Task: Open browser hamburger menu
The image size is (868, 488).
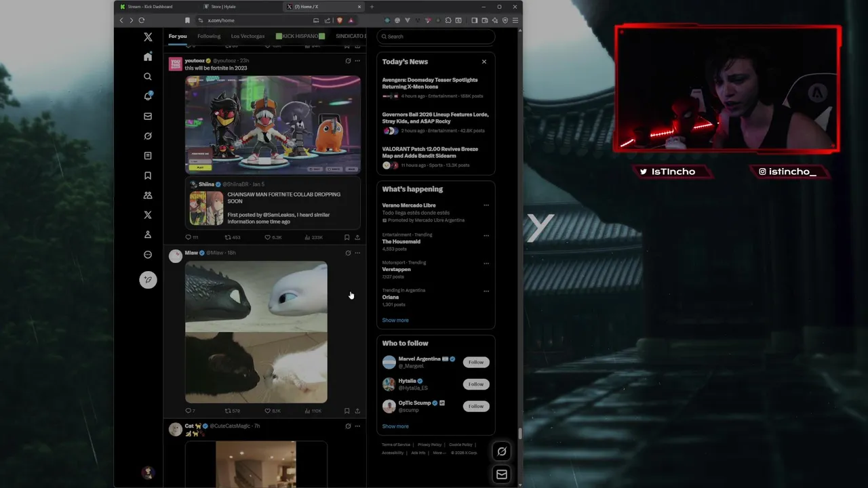Action: click(x=515, y=20)
